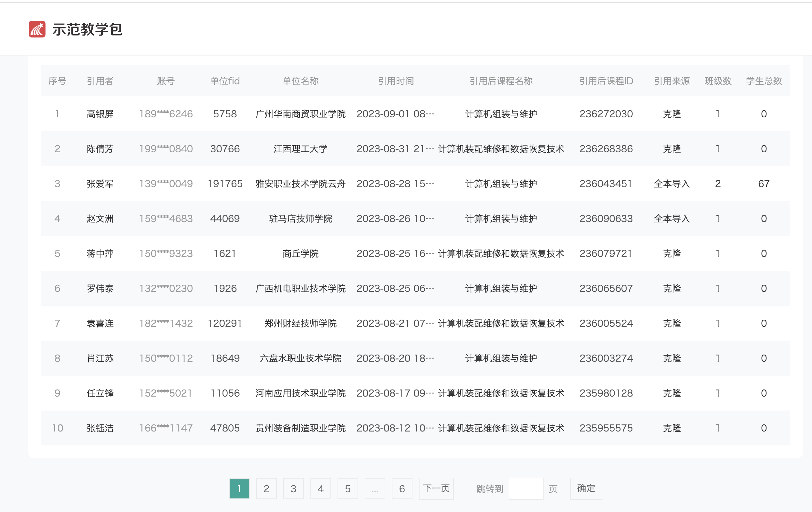Jump to the last page 6

[402, 488]
